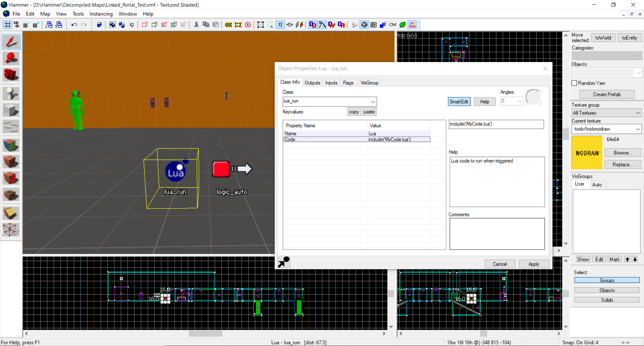Switch to the VisGroup tab
644x346 pixels.
[x=369, y=83]
